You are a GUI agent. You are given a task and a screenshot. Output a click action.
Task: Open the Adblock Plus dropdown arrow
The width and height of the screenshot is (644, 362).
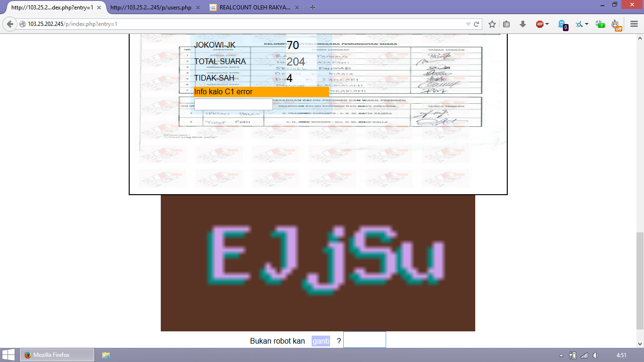pos(547,24)
